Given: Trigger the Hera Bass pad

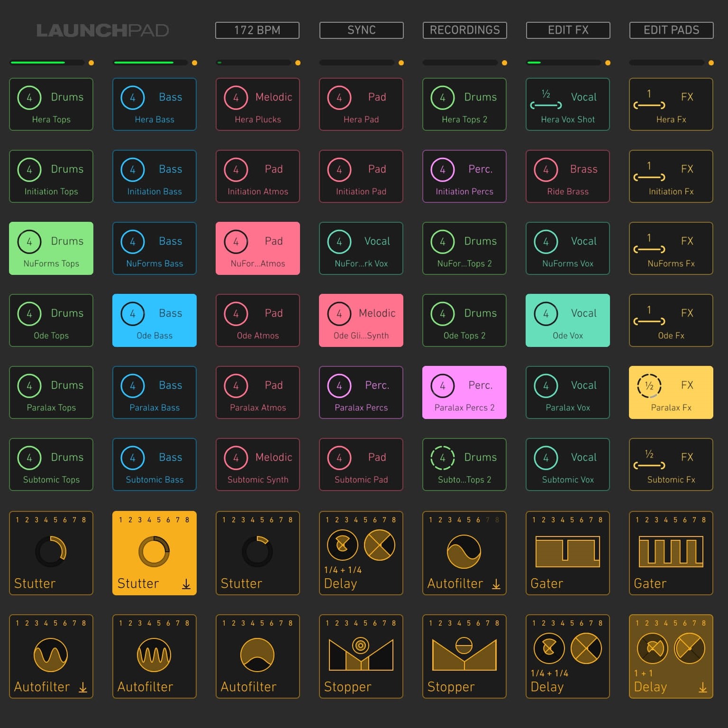Looking at the screenshot, I should point(155,104).
